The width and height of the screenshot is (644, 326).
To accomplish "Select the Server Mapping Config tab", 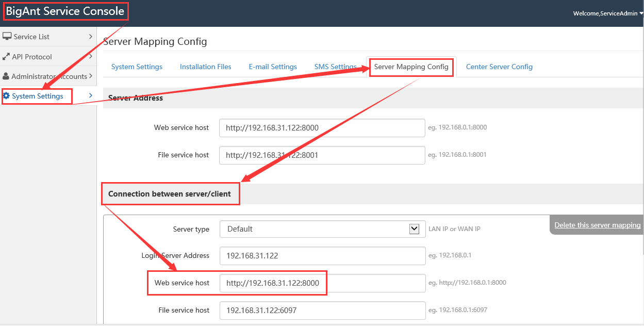I will pyautogui.click(x=411, y=67).
